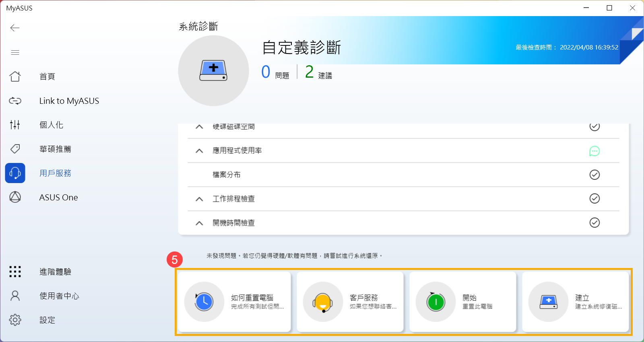The image size is (644, 342).
Task: Expand the 應用程式使用率 chevron
Action: (199, 151)
